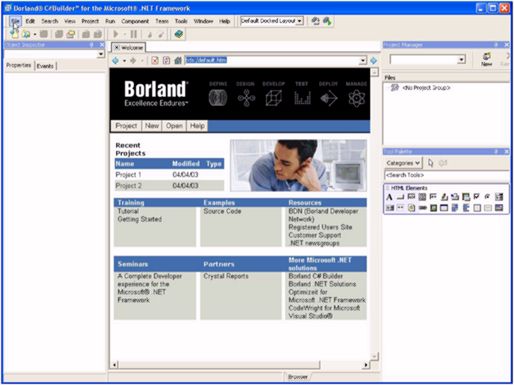514x385 pixels.
Task: Click the Go icon right of address bar
Action: point(374,61)
